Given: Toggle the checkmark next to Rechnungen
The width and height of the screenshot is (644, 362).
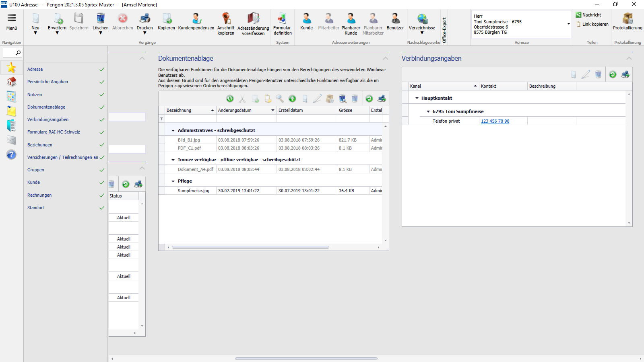Looking at the screenshot, I should 102,195.
